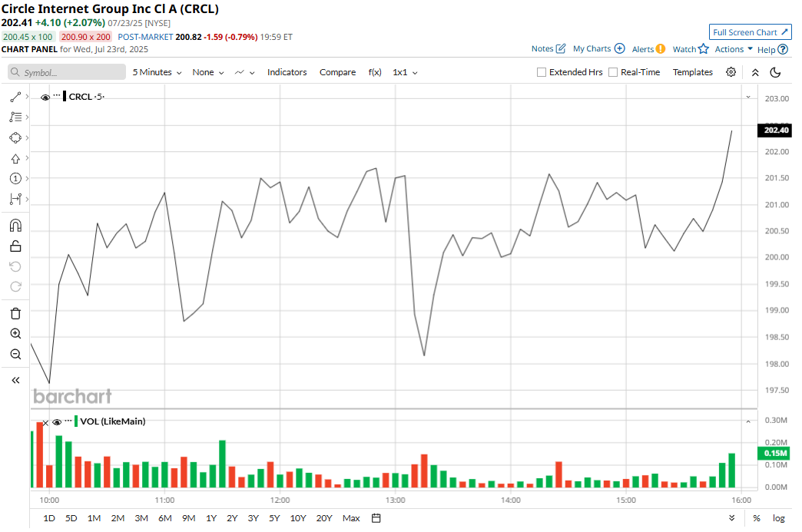This screenshot has height=532, width=802.
Task: Click the undo arrow icon
Action: tap(15, 266)
